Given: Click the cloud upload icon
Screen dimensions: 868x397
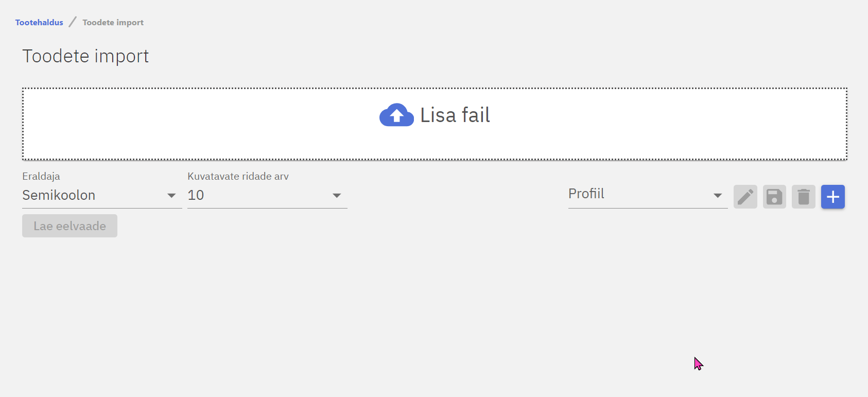Looking at the screenshot, I should point(396,115).
